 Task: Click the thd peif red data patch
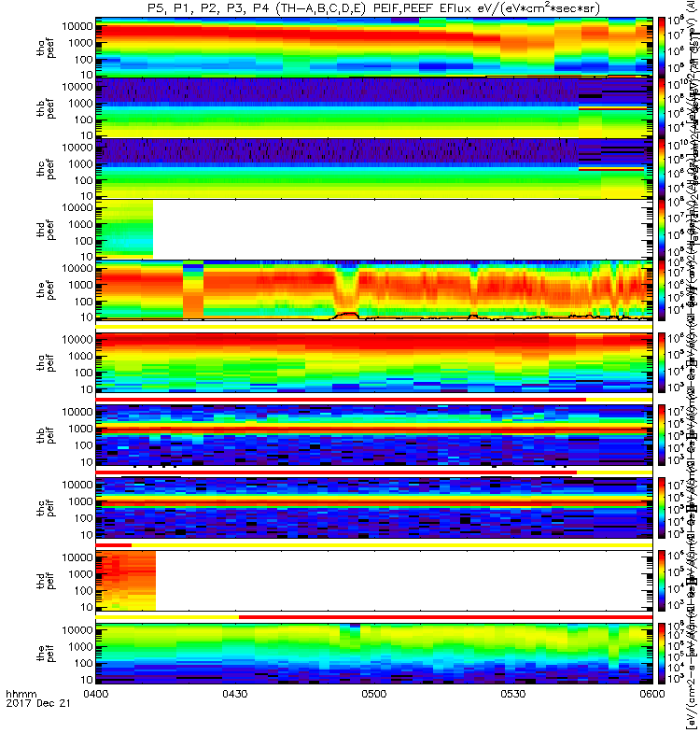126,581
